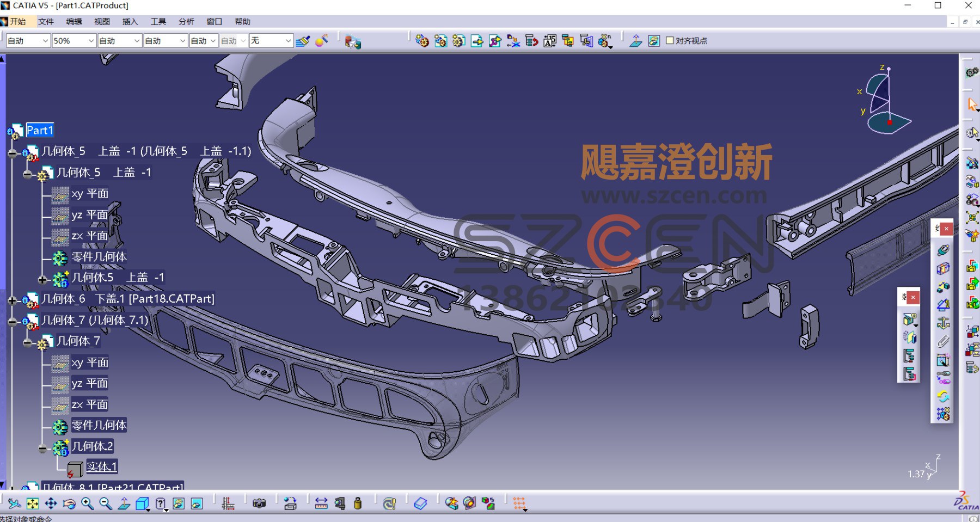Click Existing Component arrow icon
The image size is (980, 522).
coord(477,41)
